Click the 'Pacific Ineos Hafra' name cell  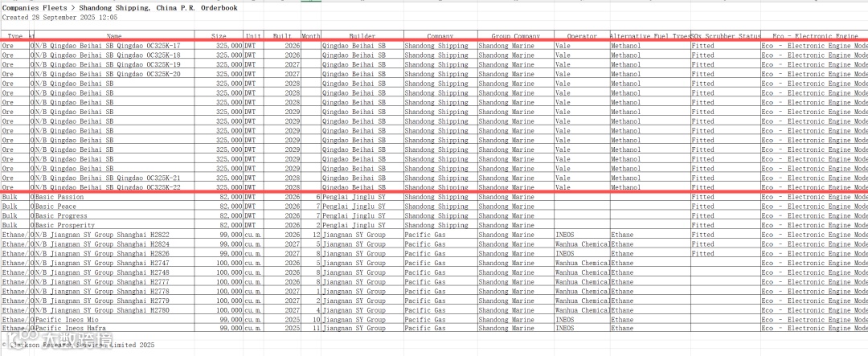(x=114, y=328)
